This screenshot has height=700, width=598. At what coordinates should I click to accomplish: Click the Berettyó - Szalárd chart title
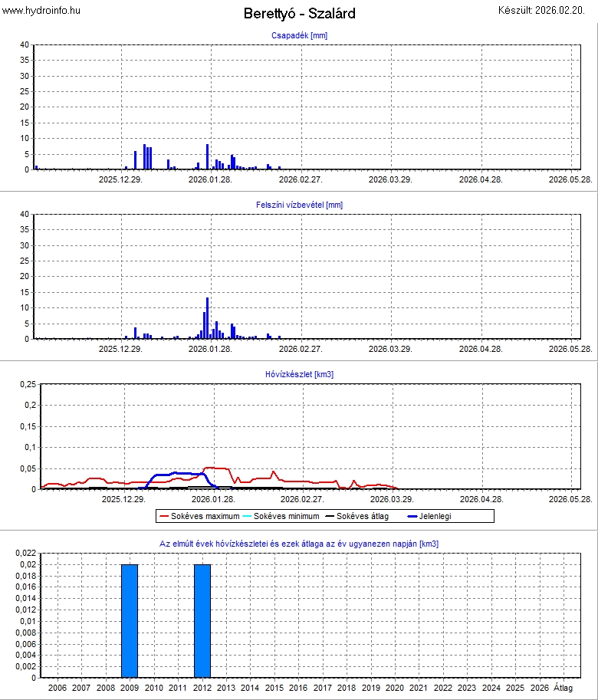coord(299,14)
